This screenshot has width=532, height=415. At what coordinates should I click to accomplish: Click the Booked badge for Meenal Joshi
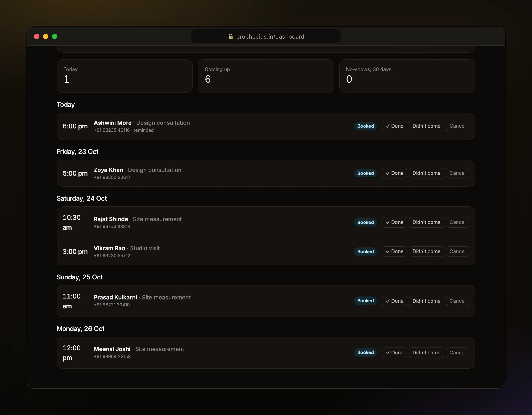pyautogui.click(x=365, y=352)
